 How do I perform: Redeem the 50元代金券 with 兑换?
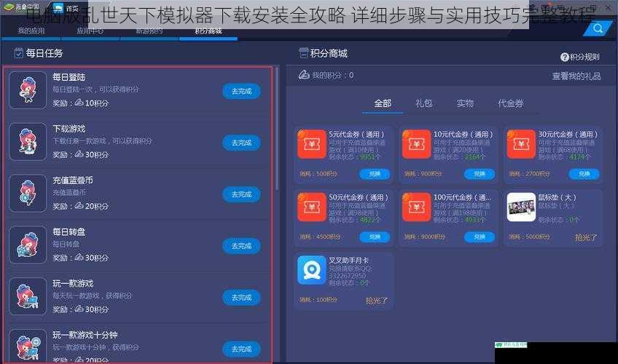(x=375, y=237)
